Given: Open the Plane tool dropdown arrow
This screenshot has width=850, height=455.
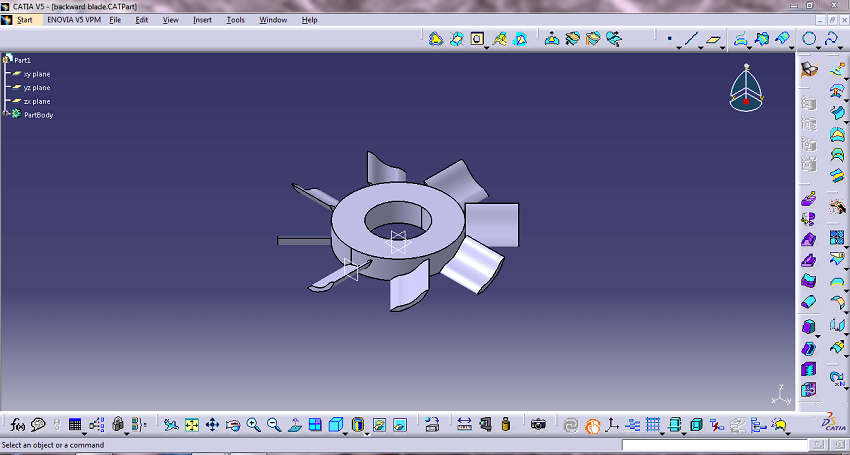Looking at the screenshot, I should (x=723, y=48).
